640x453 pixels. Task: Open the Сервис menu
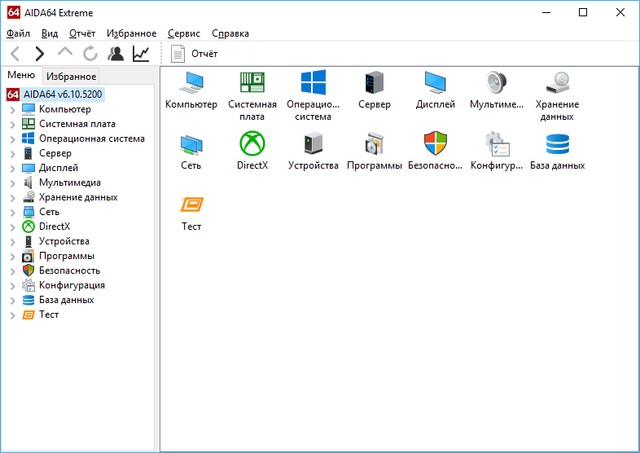click(184, 33)
